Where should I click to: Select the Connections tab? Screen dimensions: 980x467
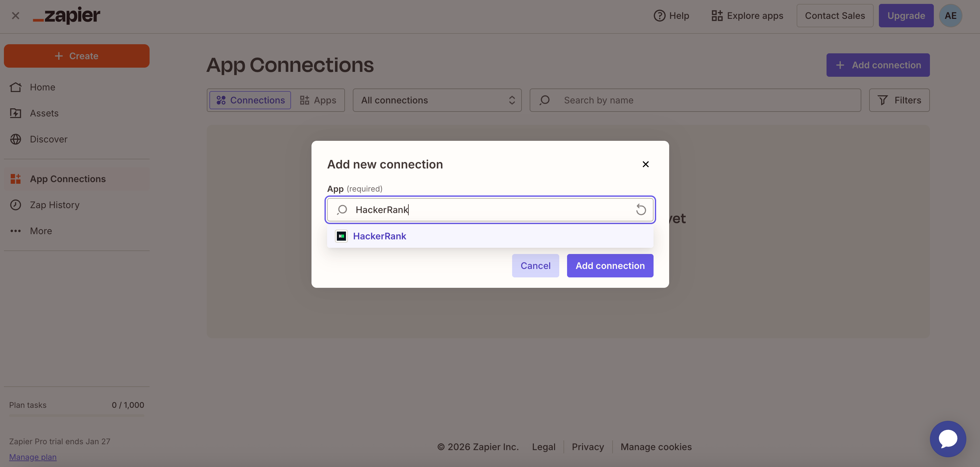click(250, 100)
